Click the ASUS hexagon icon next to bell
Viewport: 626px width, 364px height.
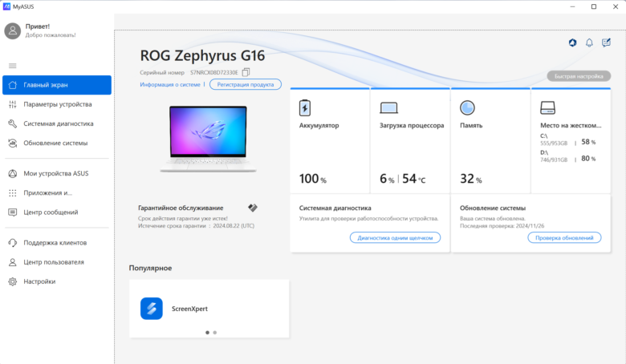tap(572, 42)
